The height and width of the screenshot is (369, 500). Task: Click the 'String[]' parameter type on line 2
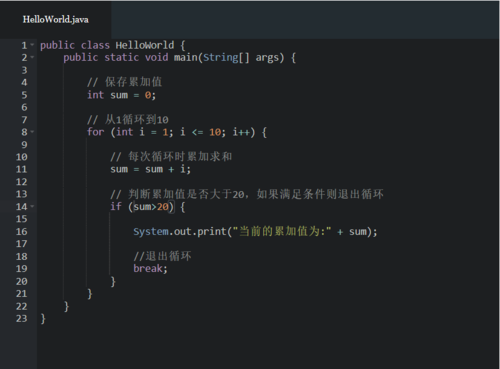coord(226,57)
